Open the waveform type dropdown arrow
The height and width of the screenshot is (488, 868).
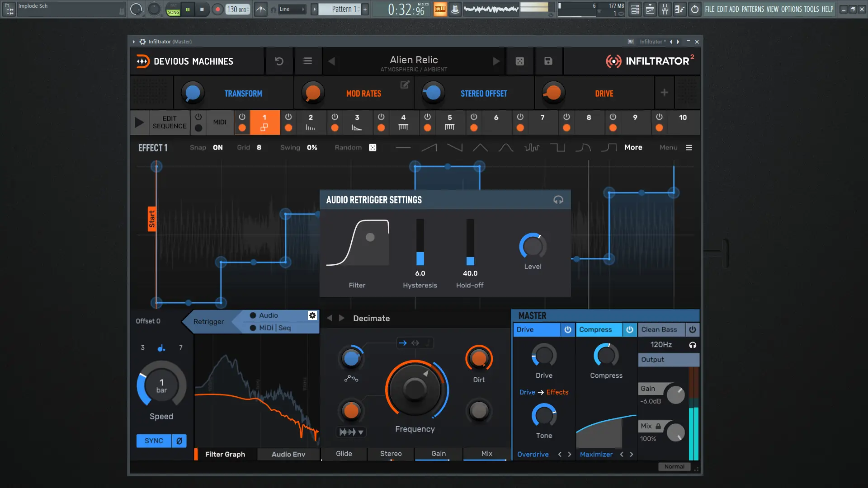(x=361, y=432)
